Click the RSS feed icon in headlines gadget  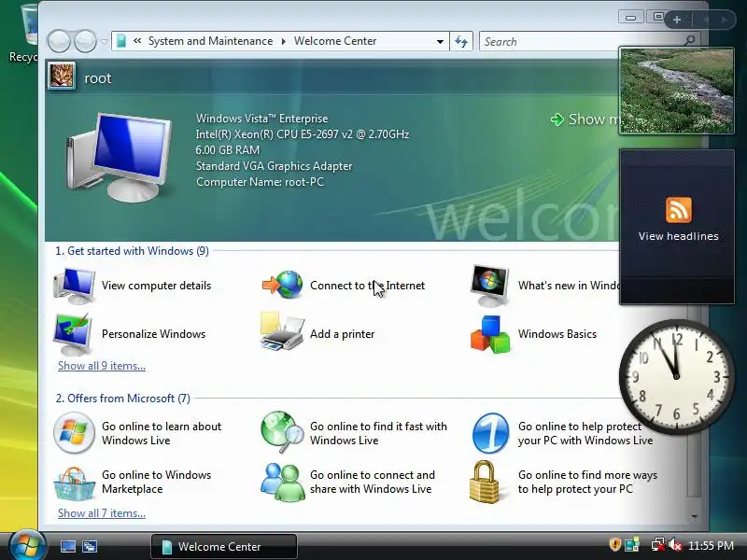pos(679,210)
